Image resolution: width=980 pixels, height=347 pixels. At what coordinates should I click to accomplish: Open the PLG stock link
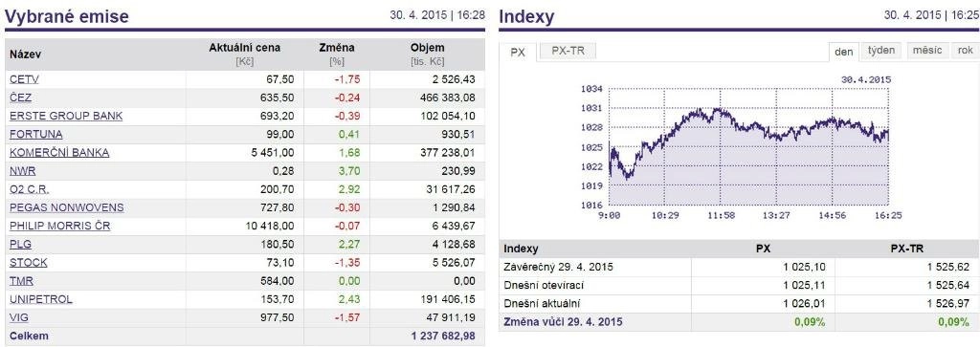click(x=21, y=244)
